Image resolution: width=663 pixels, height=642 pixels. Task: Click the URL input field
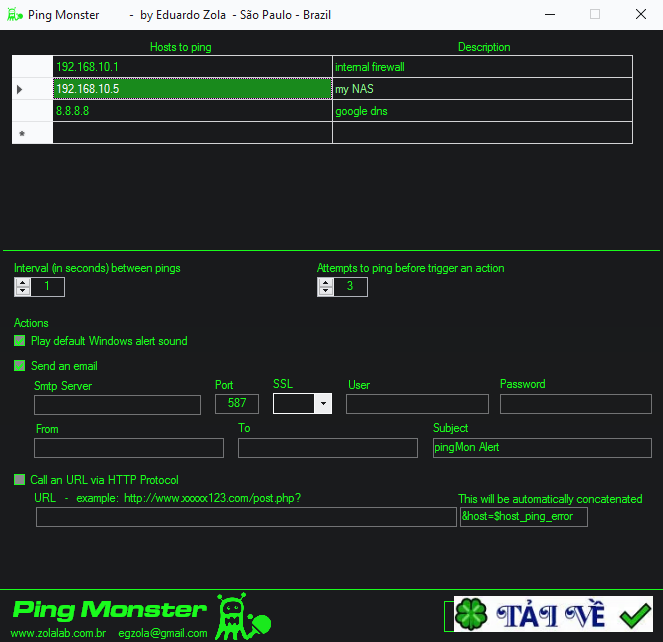pos(246,517)
